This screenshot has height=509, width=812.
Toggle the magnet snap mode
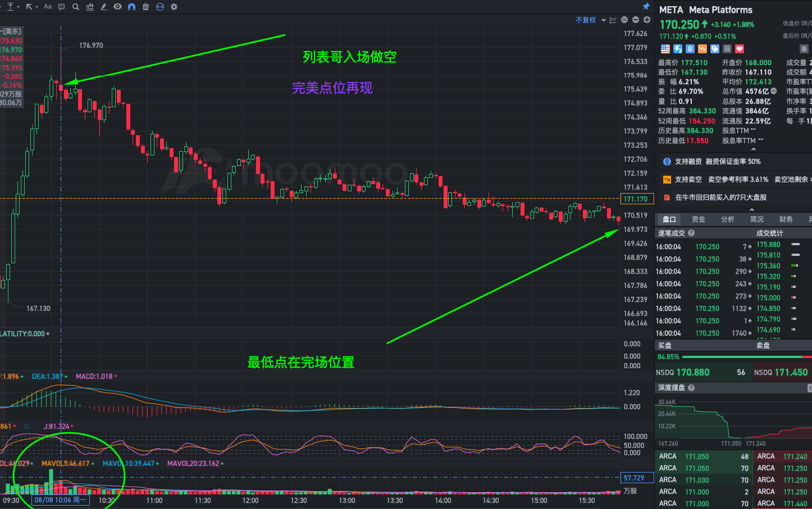pyautogui.click(x=131, y=7)
